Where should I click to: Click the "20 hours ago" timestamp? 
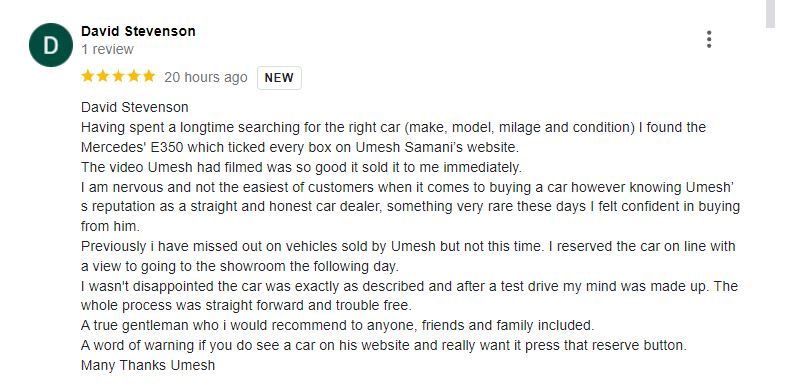(205, 78)
